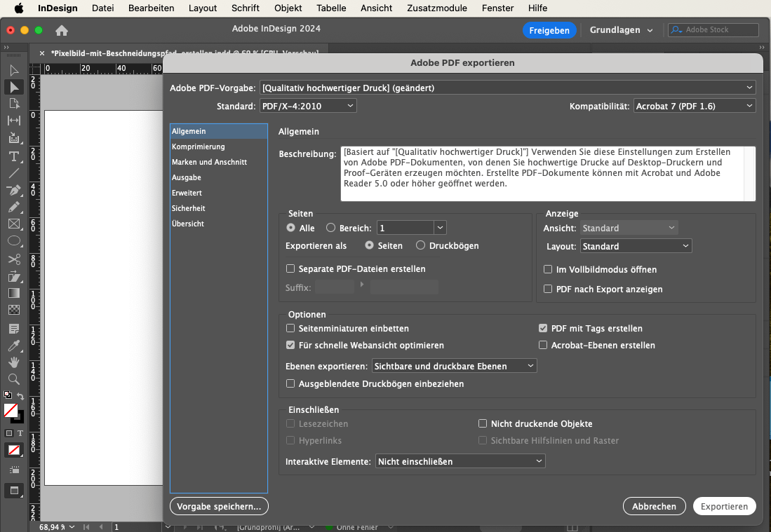The width and height of the screenshot is (771, 532).
Task: Select the Direct Selection tool
Action: (x=14, y=87)
